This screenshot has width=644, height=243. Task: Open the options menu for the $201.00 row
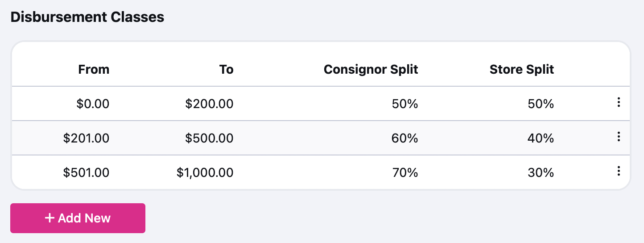click(x=618, y=137)
